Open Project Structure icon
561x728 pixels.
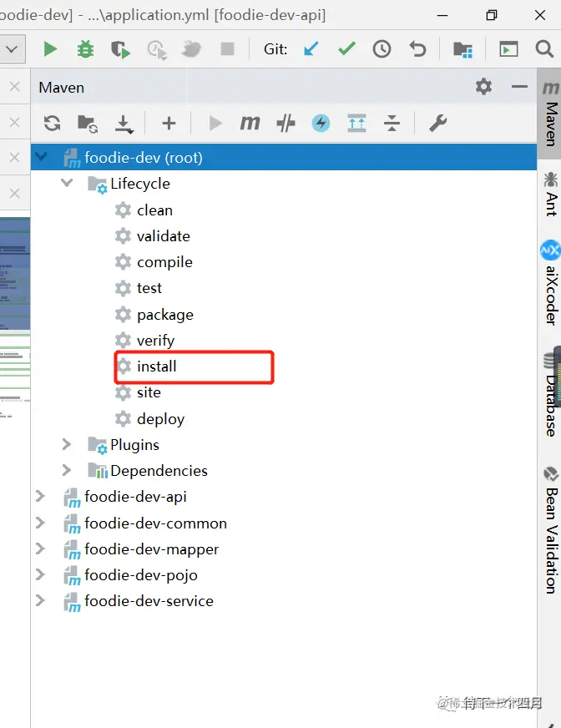pyautogui.click(x=462, y=49)
